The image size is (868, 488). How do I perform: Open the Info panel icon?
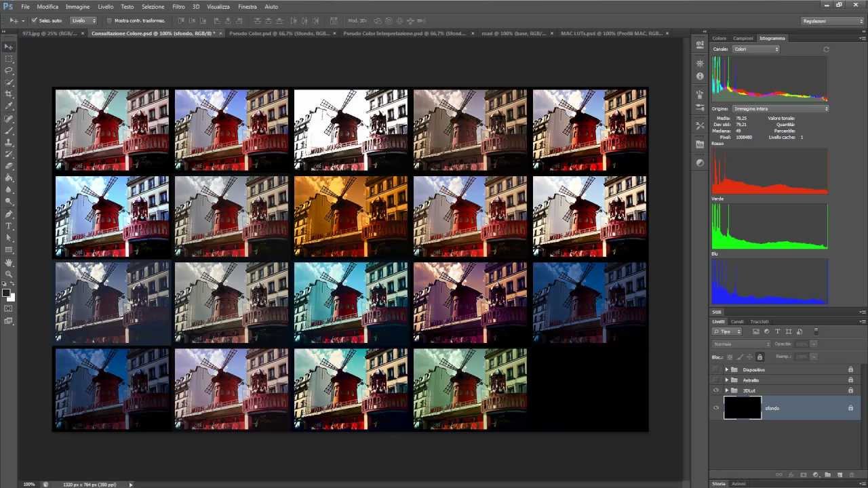700,76
